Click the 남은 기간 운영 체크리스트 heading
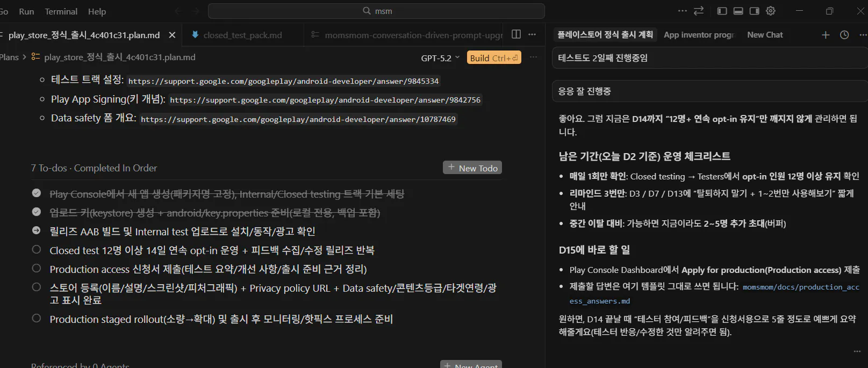Viewport: 868px width, 368px height. 644,156
